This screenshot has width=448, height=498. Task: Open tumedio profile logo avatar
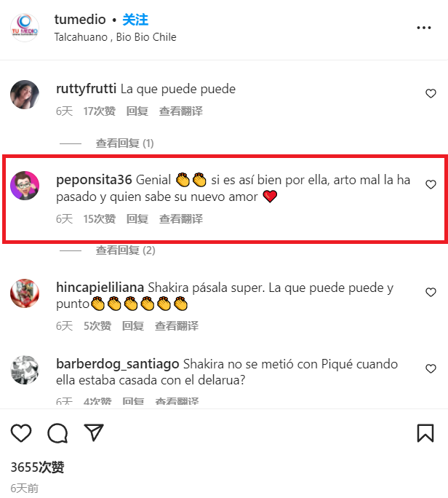(25, 28)
